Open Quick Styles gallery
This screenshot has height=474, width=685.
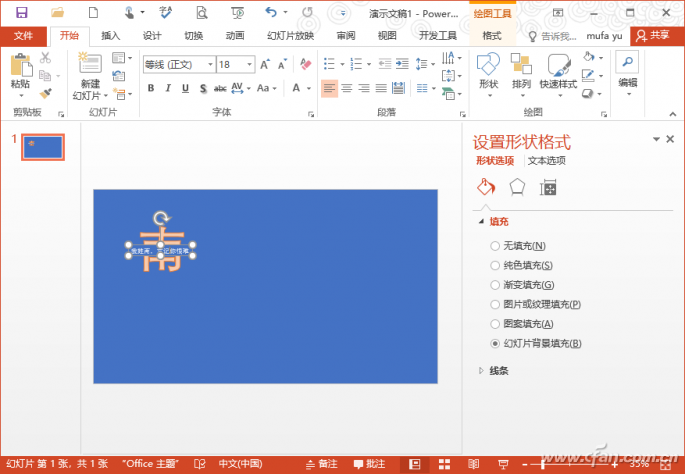tap(558, 74)
